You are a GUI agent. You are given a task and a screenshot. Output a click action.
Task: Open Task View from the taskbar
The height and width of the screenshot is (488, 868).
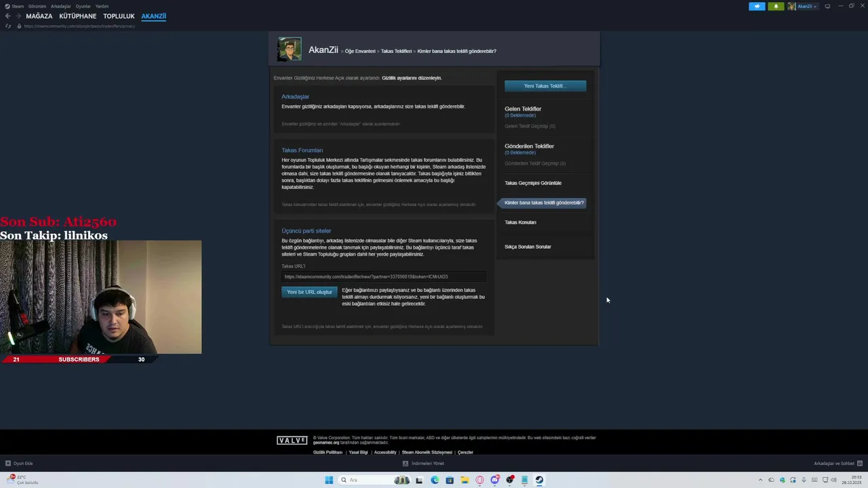pos(419,480)
